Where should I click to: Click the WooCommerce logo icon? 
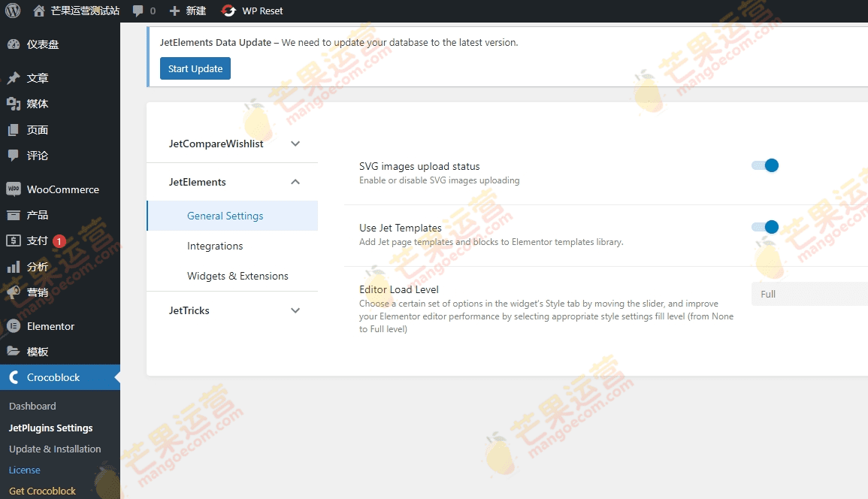14,189
